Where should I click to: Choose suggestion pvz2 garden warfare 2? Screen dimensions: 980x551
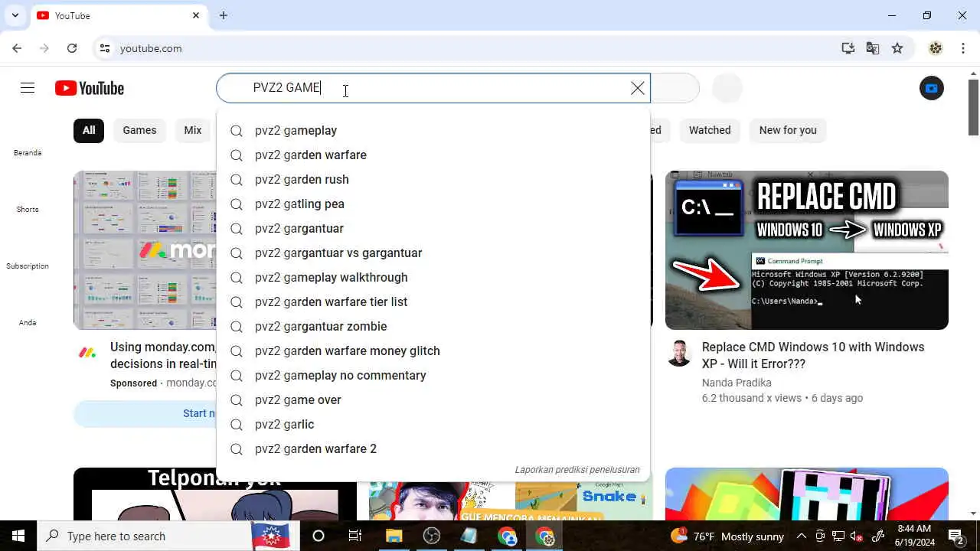[x=433, y=448]
